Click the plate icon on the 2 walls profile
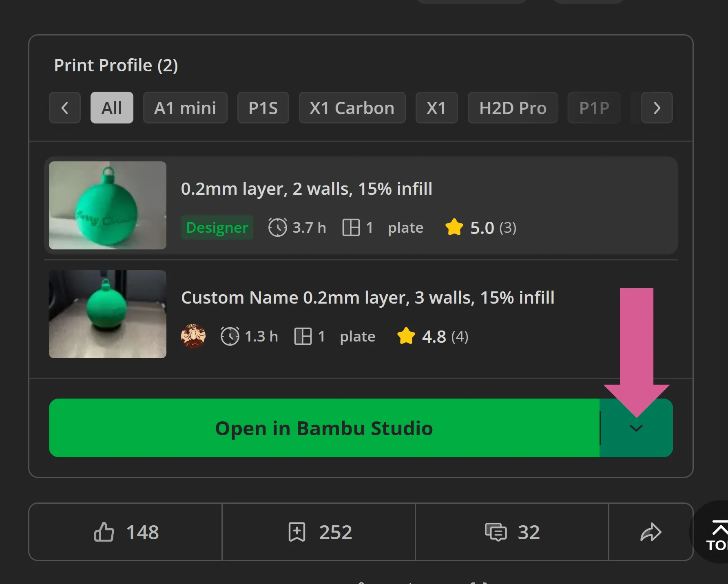This screenshot has height=584, width=728. (351, 227)
